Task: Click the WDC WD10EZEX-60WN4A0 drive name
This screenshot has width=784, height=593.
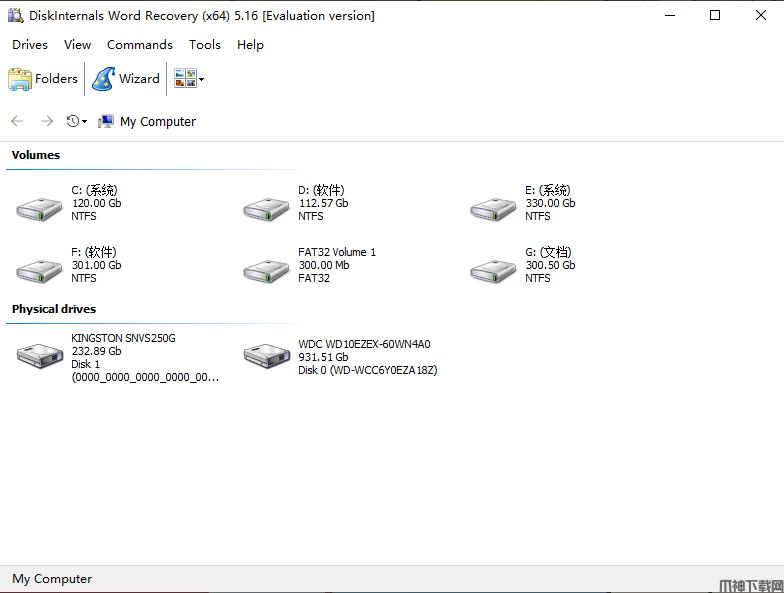Action: [364, 344]
